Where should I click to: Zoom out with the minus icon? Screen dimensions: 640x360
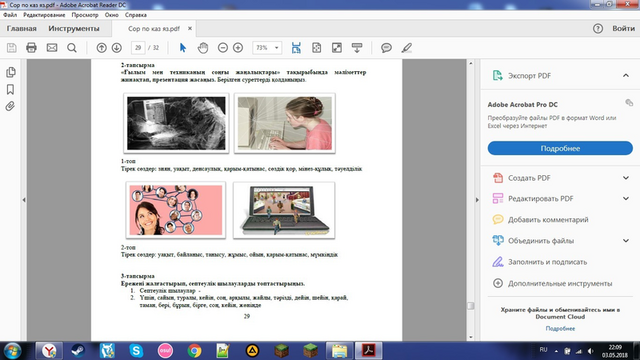pos(222,48)
